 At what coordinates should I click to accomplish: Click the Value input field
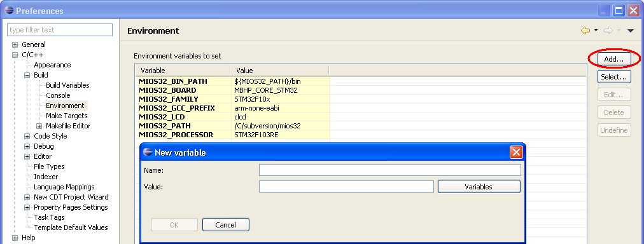pos(346,187)
